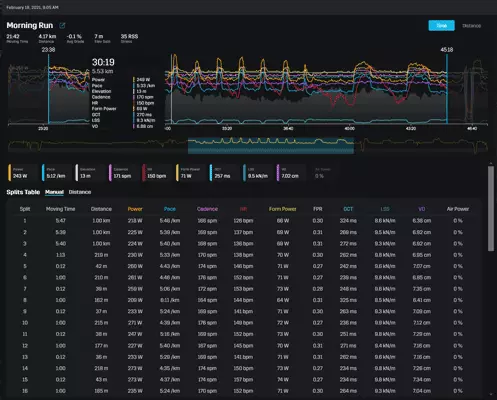Click the Pace column header

(x=170, y=209)
